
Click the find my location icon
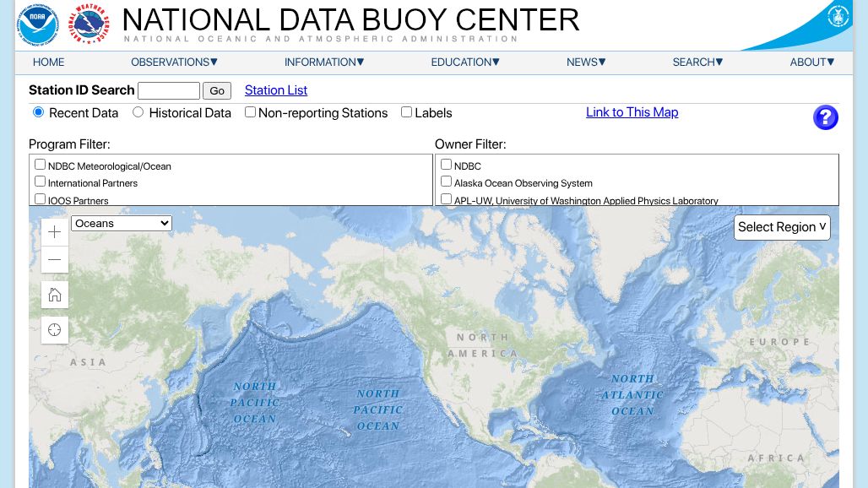55,329
